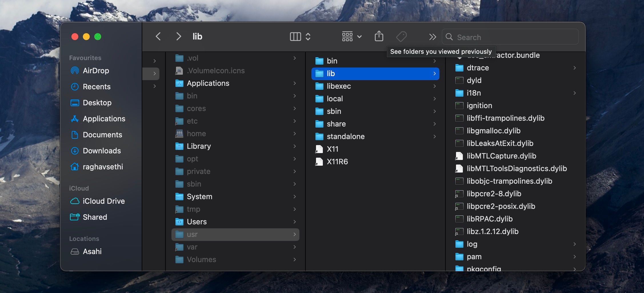Go back using the back arrow

[158, 36]
